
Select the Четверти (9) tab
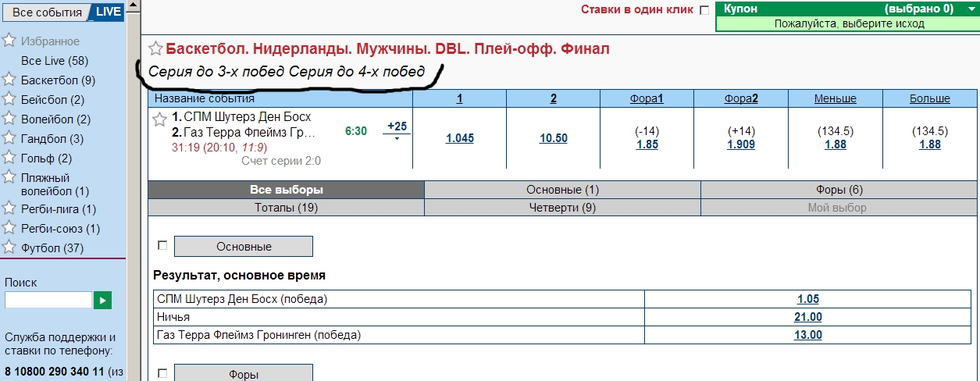point(562,208)
